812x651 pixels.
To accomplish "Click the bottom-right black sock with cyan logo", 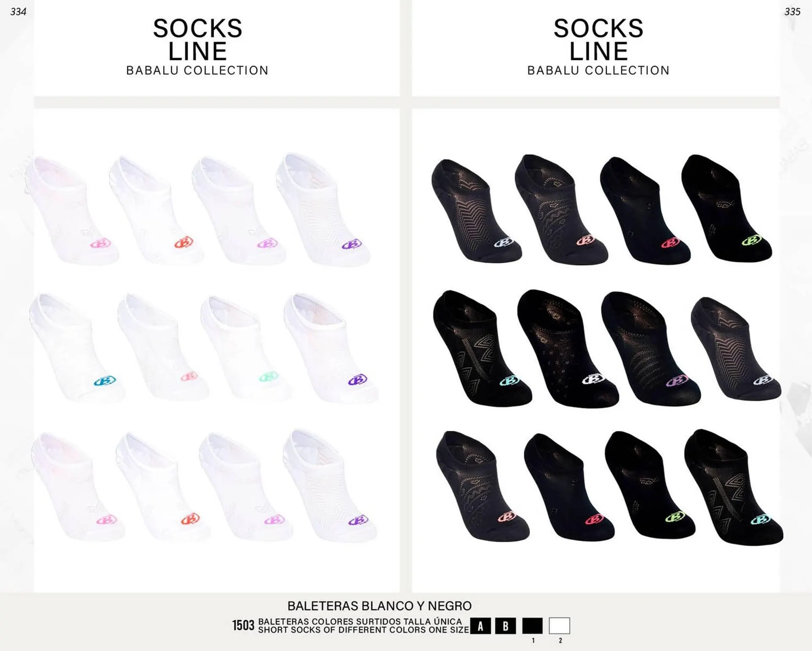I will pos(733,487).
